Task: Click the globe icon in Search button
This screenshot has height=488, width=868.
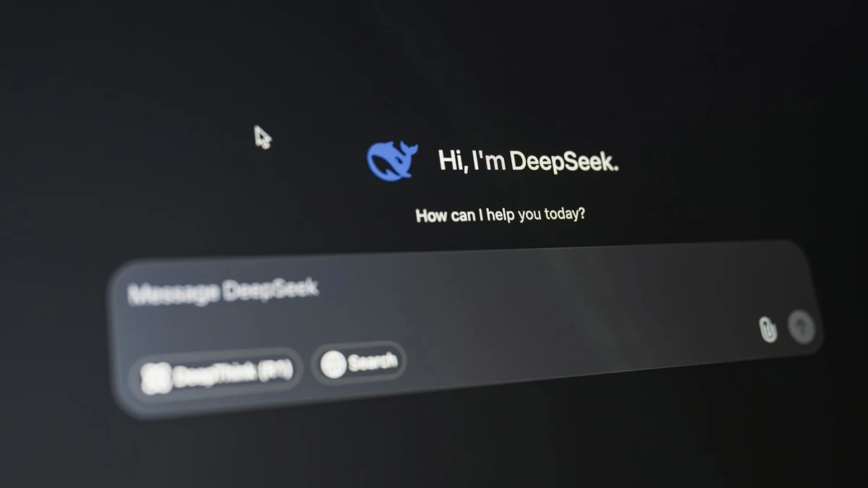Action: click(333, 364)
